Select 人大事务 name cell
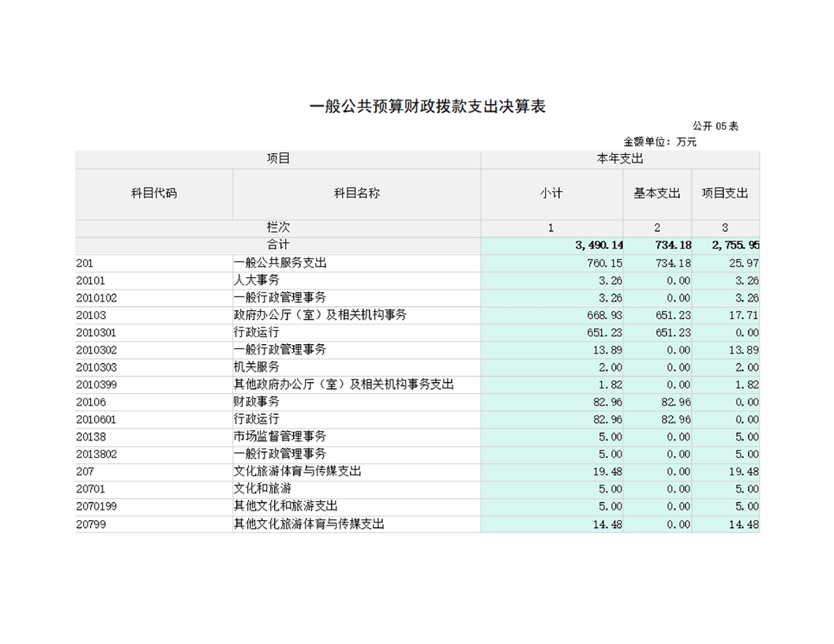The image size is (834, 644). (356, 280)
